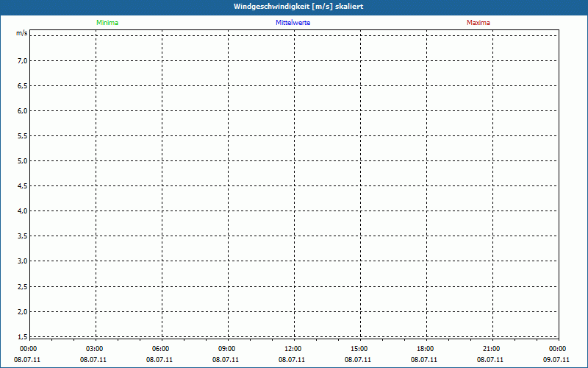Click the 21:00 time label

[491, 349]
